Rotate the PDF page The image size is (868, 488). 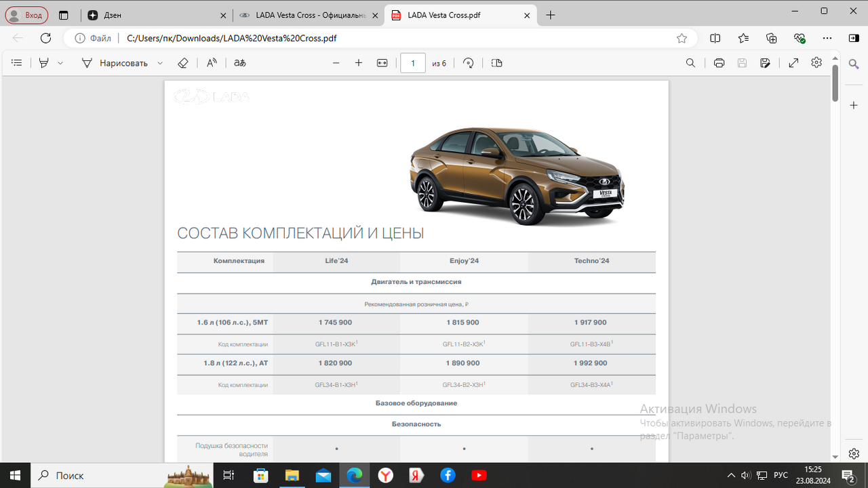tap(468, 63)
